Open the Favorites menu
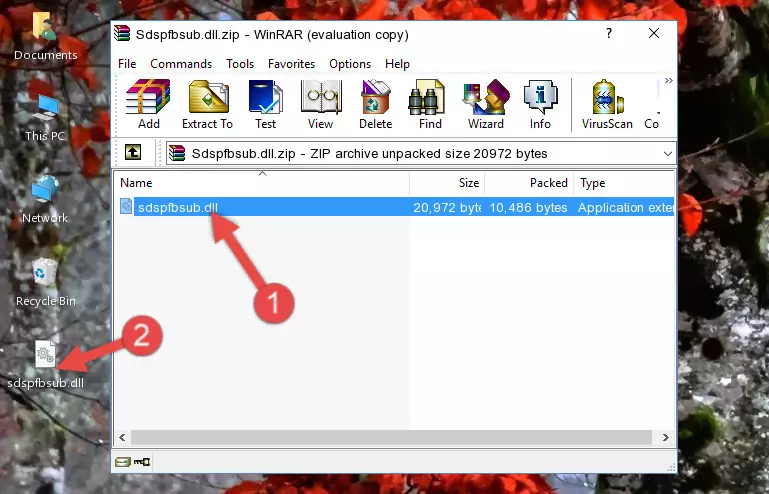769x494 pixels. coord(291,64)
